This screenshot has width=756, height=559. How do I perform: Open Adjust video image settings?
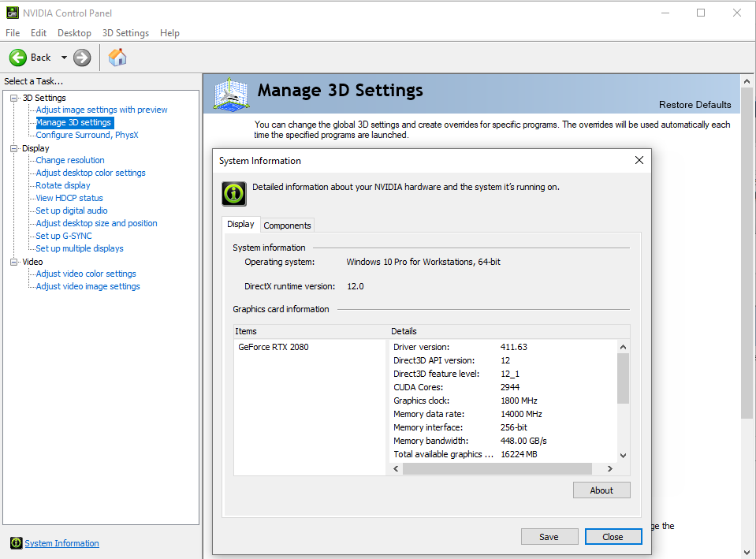pos(88,286)
